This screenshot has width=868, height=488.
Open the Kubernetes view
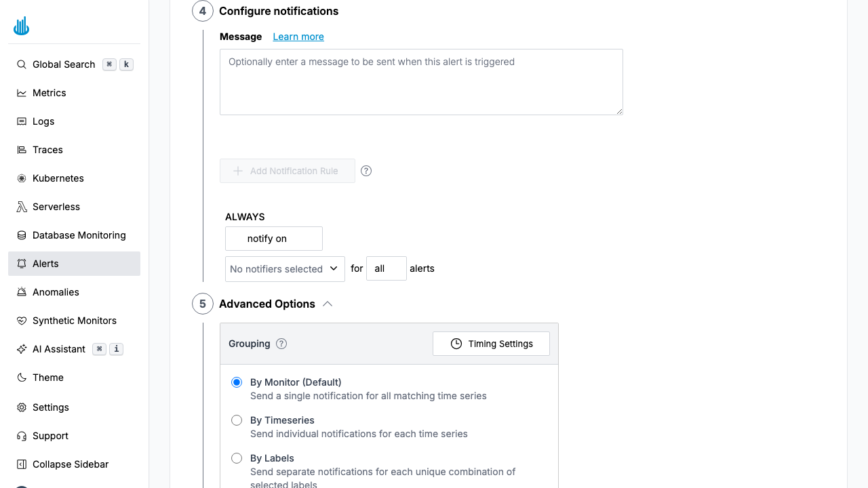[x=56, y=178]
